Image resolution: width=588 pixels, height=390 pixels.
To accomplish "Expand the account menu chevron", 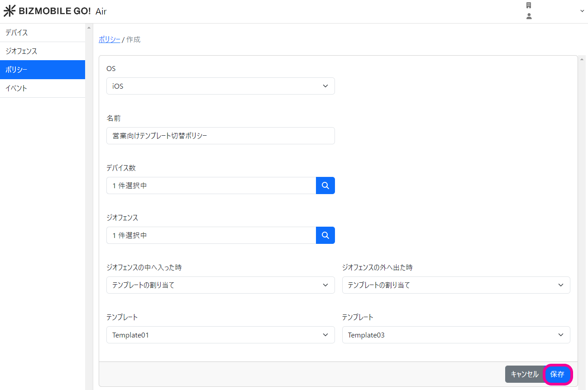I will click(582, 11).
